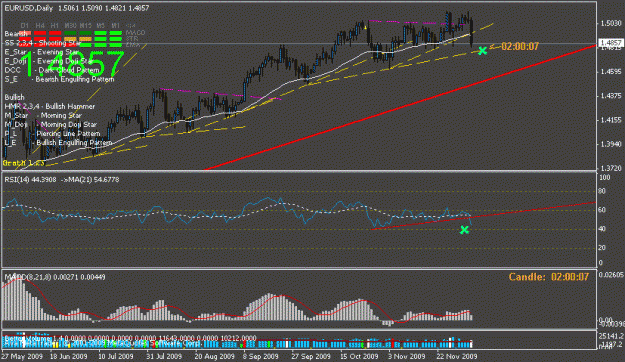Screen dimensions: 625x362
Task: Click the Morning Doji Star legend line
Action: [x=51, y=124]
